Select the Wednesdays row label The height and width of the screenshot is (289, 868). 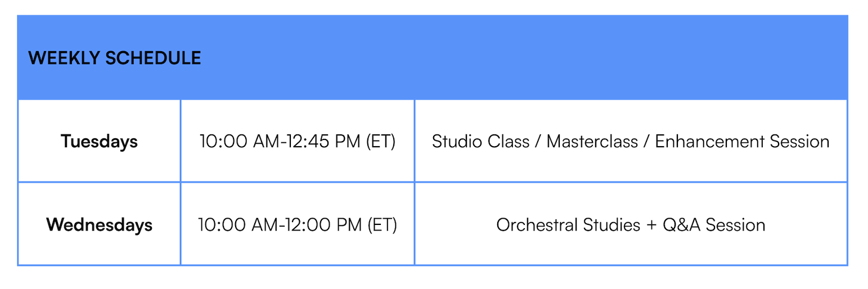[x=99, y=225]
